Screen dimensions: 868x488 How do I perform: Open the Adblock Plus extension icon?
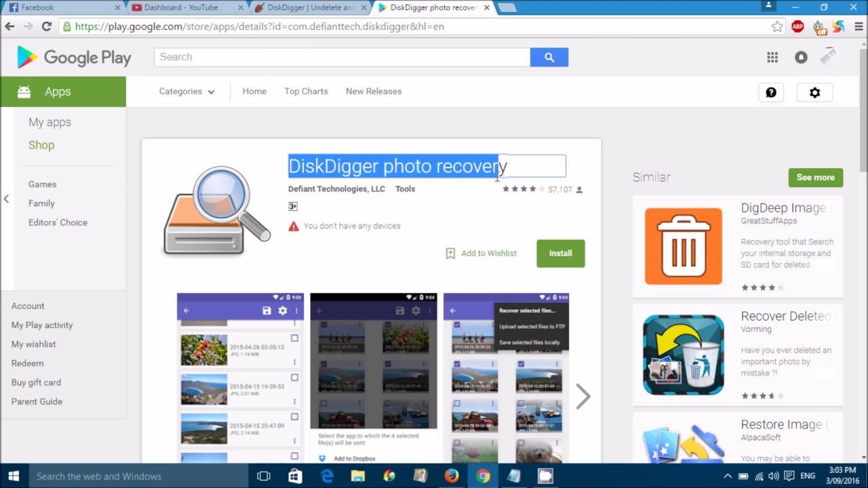click(x=798, y=26)
